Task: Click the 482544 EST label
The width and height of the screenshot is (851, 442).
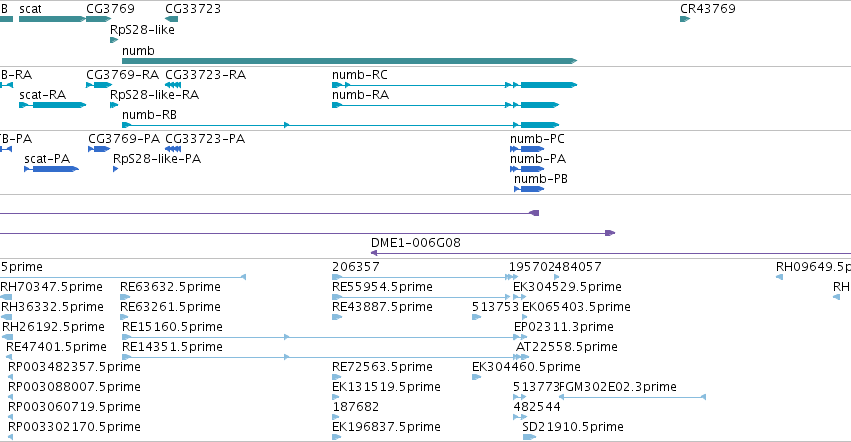Action: pos(537,407)
